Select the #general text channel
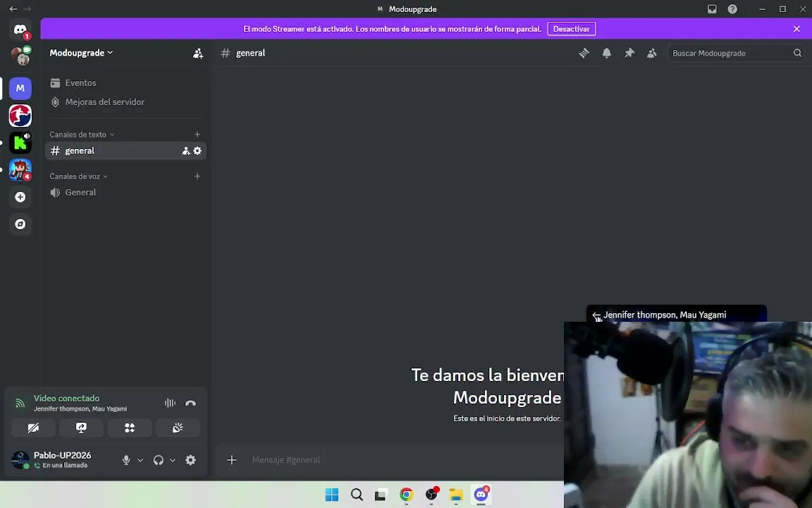 125,151
